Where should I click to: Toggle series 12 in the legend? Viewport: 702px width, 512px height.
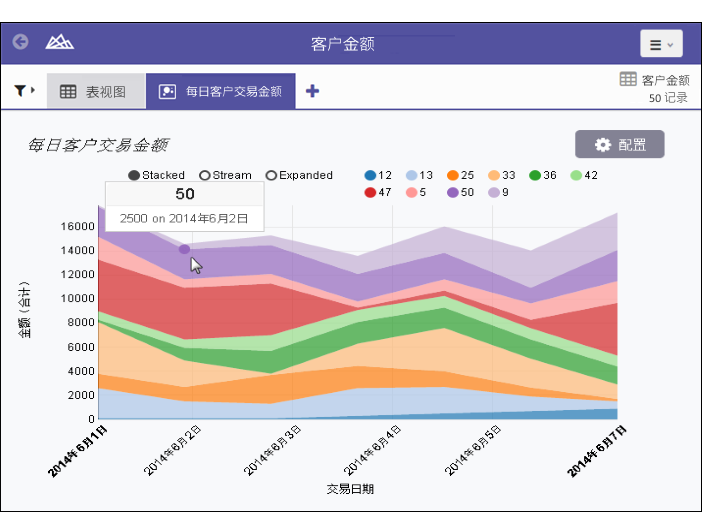[378, 175]
